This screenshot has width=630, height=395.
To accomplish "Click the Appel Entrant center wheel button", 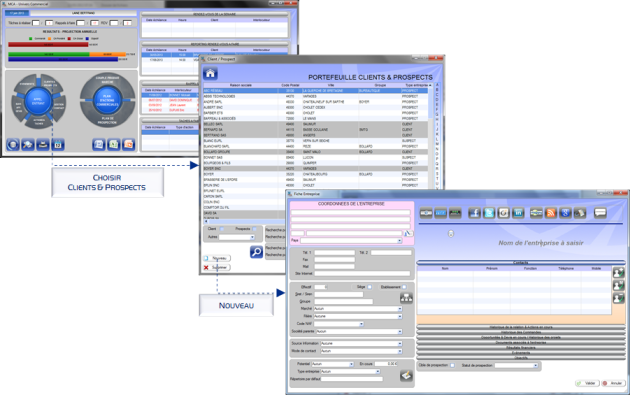I will coord(38,100).
